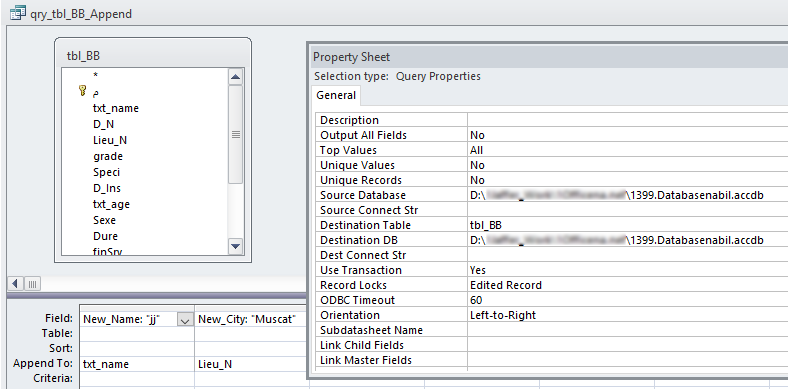The image size is (788, 389).
Task: Click the Use Transaction Yes value
Action: (478, 270)
